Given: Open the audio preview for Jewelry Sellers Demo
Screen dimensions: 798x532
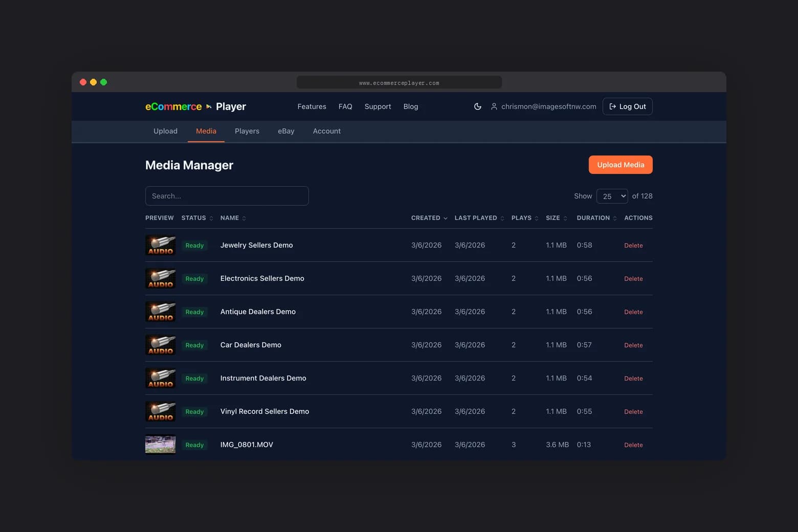Looking at the screenshot, I should tap(160, 245).
